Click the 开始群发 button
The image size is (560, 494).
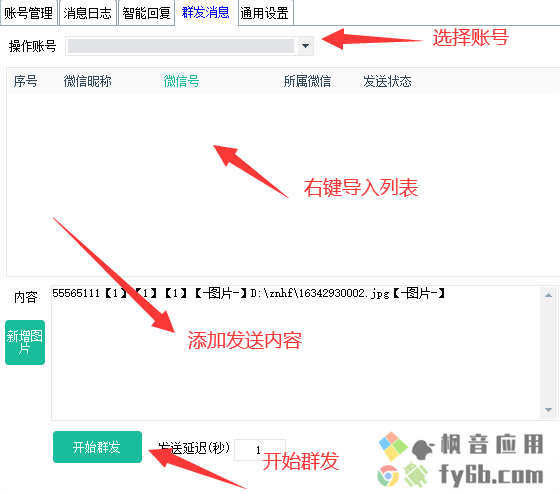click(97, 447)
